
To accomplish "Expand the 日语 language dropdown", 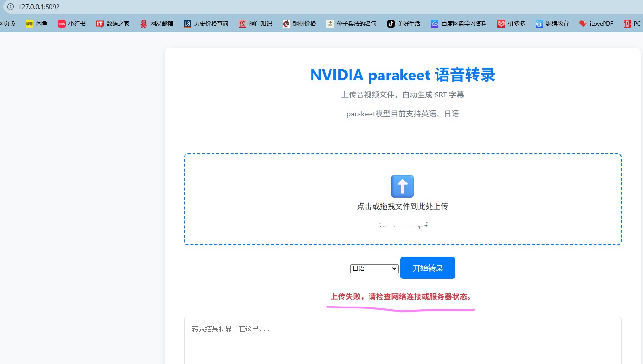I will click(374, 268).
